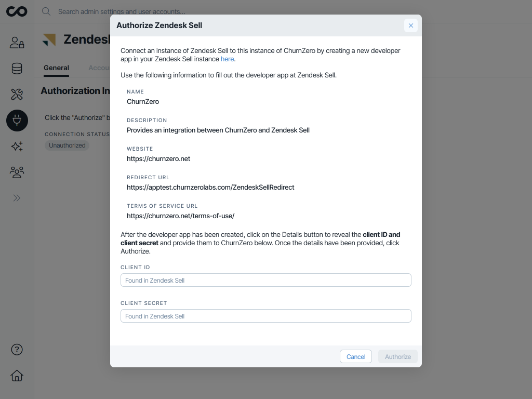Screen dimensions: 532x399
Task: Switch to the General tab
Action: tap(56, 68)
